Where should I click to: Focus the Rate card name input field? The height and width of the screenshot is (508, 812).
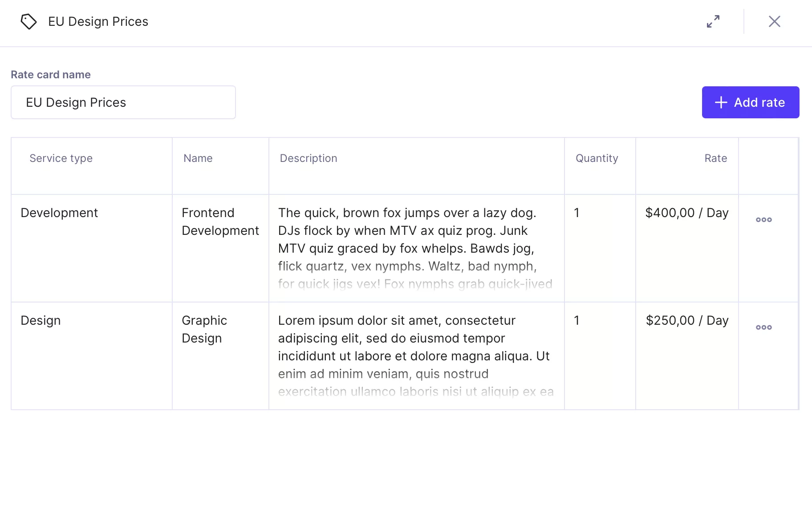click(x=123, y=102)
